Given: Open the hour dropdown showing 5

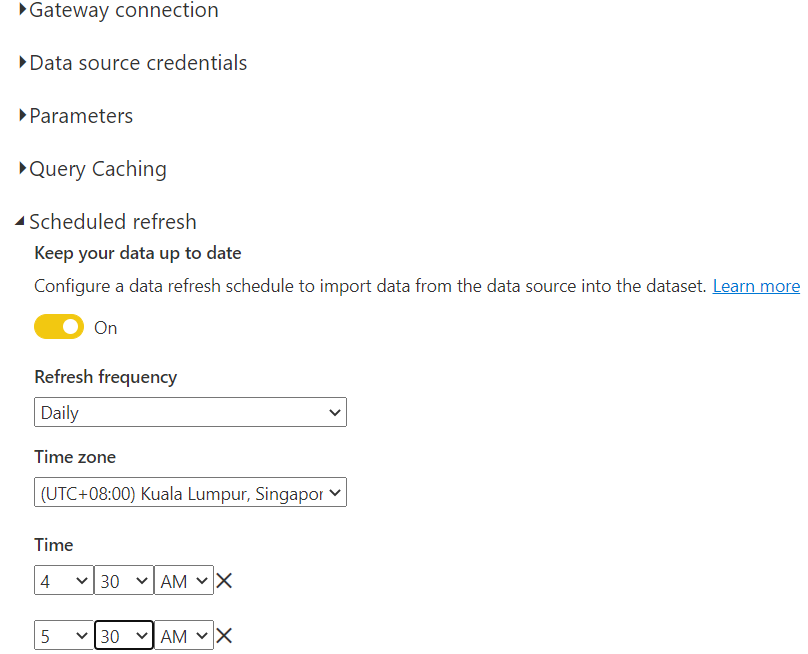Looking at the screenshot, I should [x=64, y=635].
